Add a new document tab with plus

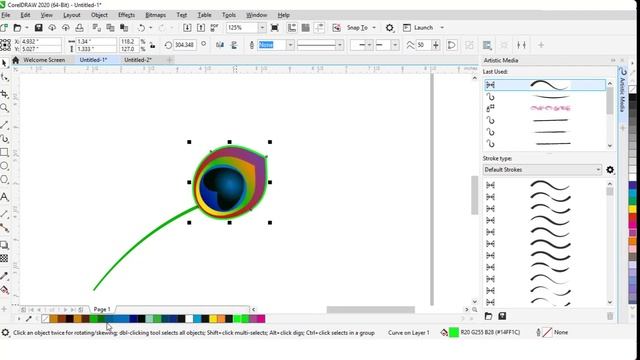click(x=170, y=60)
